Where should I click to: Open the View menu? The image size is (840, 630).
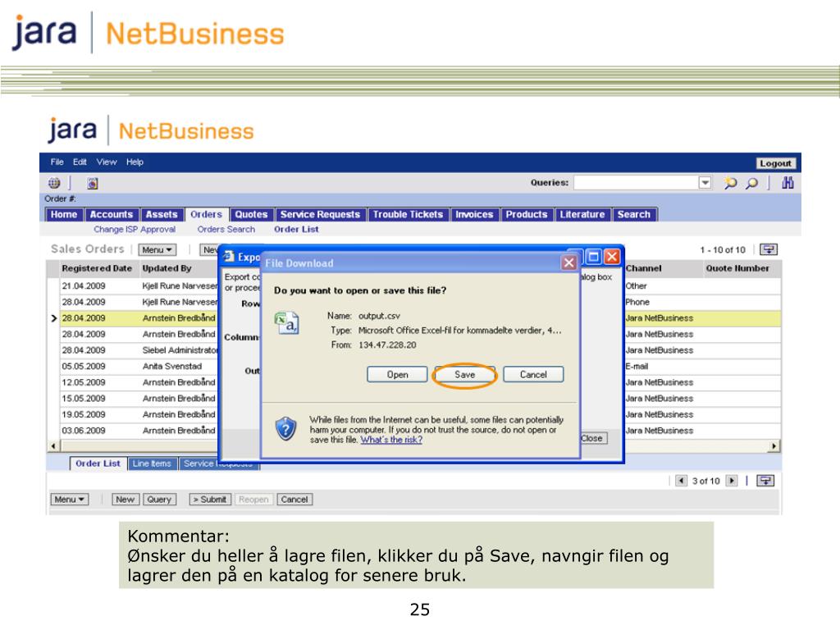(107, 162)
